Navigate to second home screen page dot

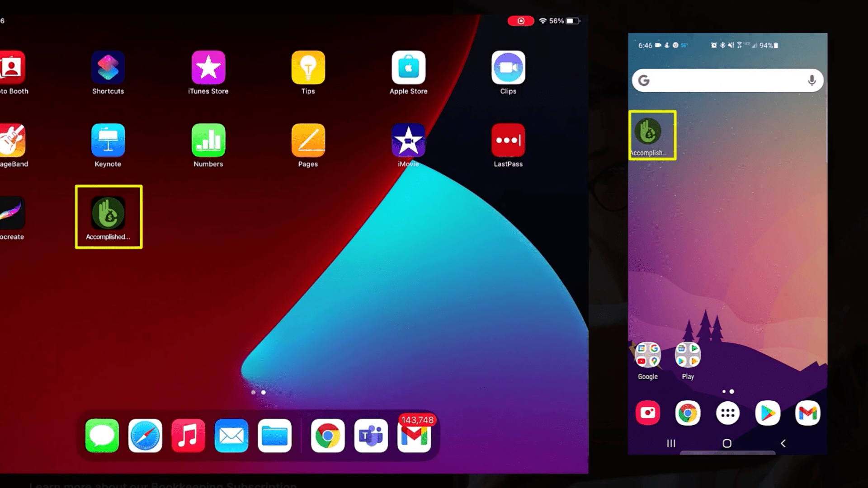pos(263,391)
